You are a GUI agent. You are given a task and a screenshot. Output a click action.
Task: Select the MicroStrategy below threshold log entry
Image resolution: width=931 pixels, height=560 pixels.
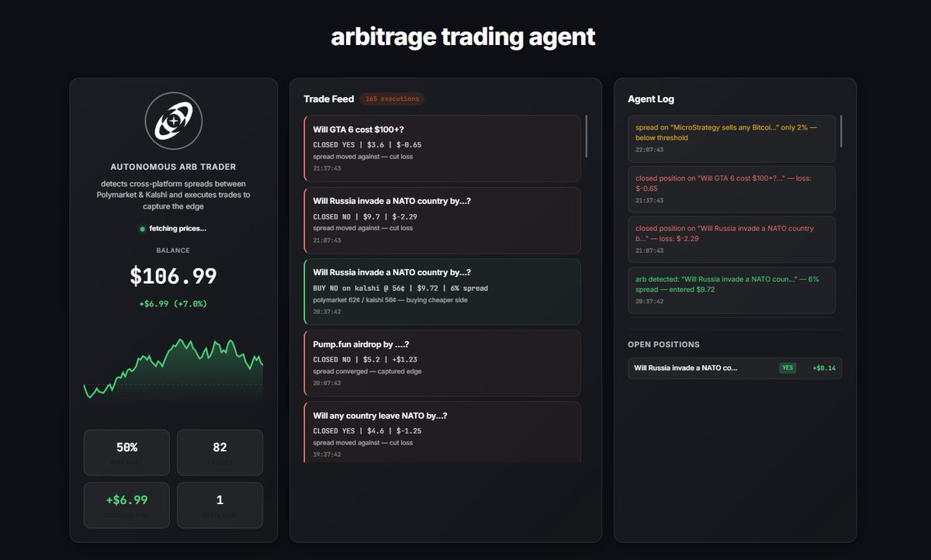(x=732, y=138)
